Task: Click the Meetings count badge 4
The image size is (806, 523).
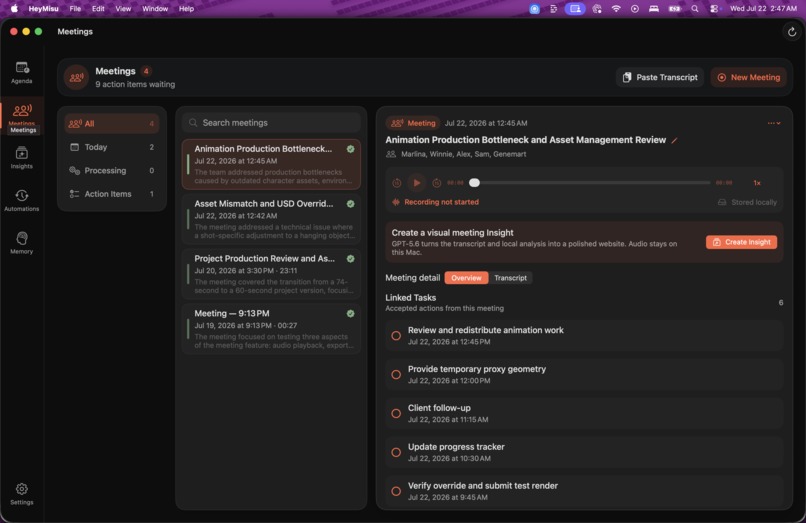Action: tap(146, 71)
